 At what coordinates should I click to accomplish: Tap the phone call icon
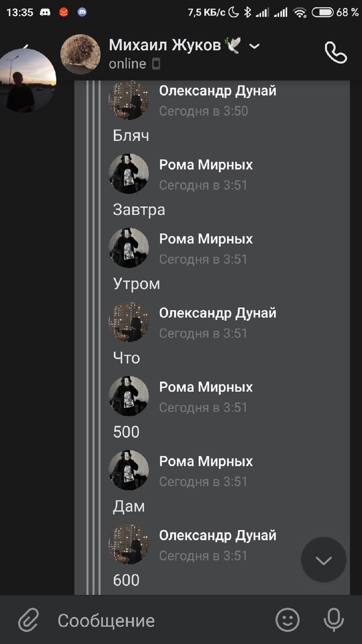(x=335, y=52)
